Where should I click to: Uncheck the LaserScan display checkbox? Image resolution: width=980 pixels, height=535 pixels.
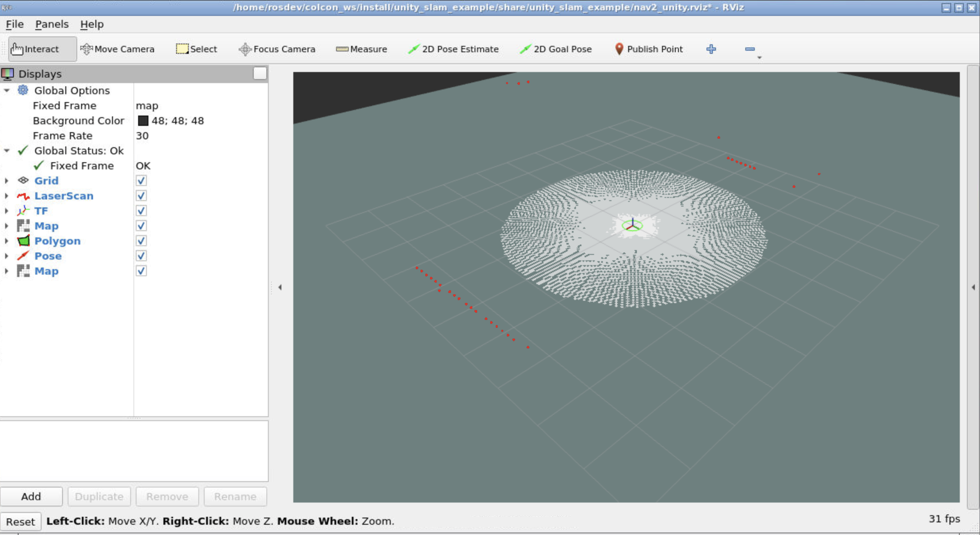pyautogui.click(x=141, y=196)
